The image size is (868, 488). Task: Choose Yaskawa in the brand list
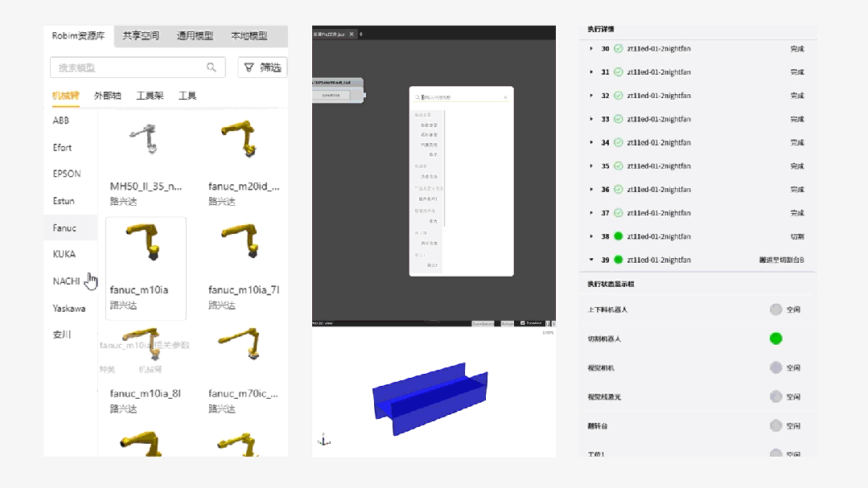68,308
